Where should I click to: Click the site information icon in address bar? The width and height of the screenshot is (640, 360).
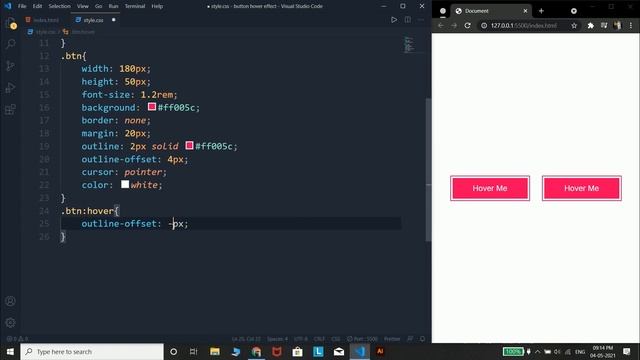click(484, 25)
